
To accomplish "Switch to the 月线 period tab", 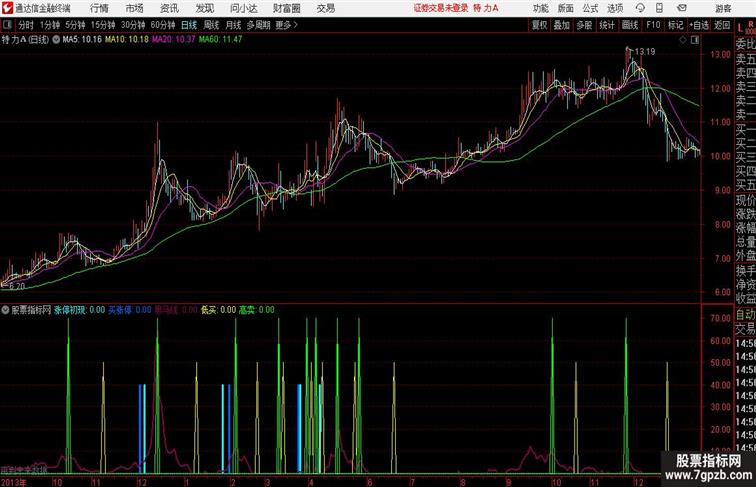I will coord(233,25).
